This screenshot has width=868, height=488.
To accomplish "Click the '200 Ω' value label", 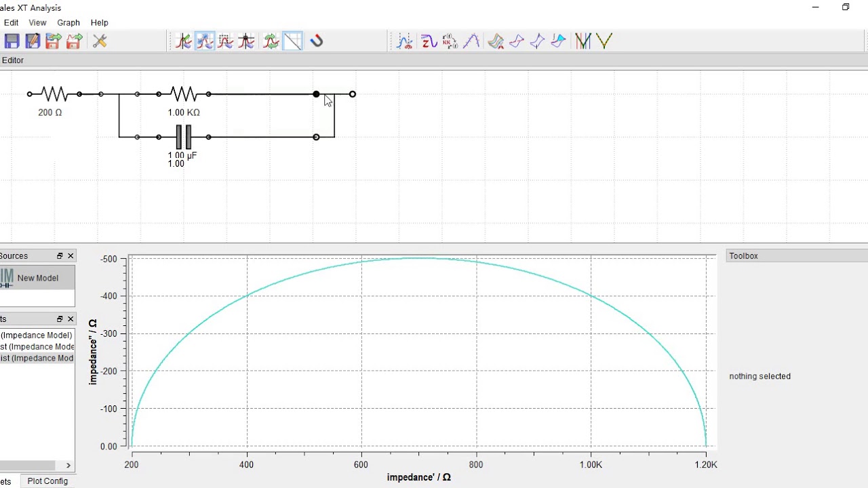I will coord(50,113).
